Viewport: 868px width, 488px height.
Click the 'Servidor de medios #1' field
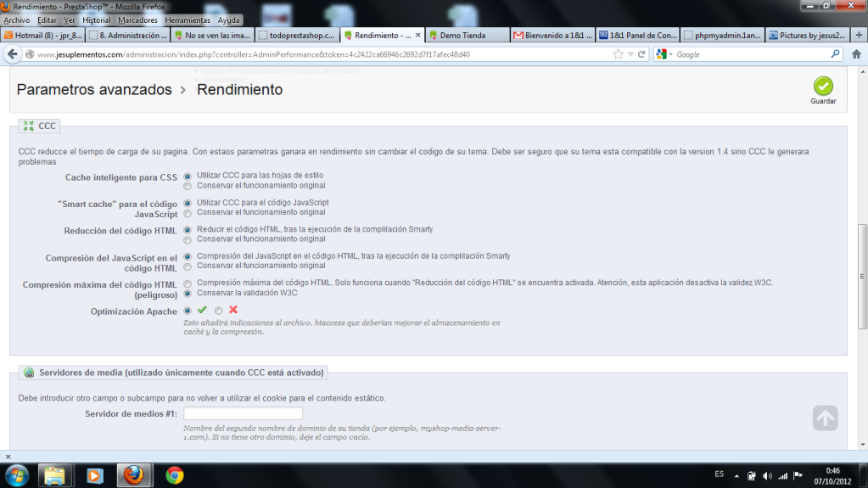point(243,413)
